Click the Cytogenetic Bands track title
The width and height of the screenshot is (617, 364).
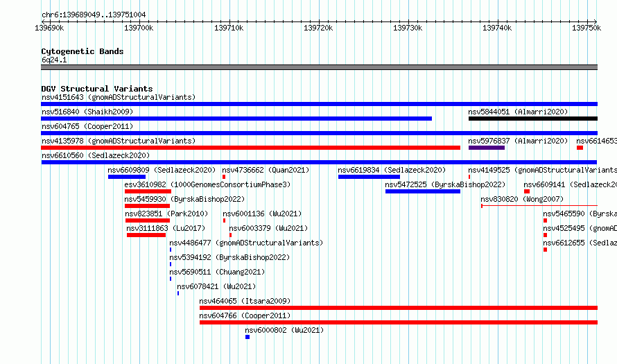[x=82, y=51]
